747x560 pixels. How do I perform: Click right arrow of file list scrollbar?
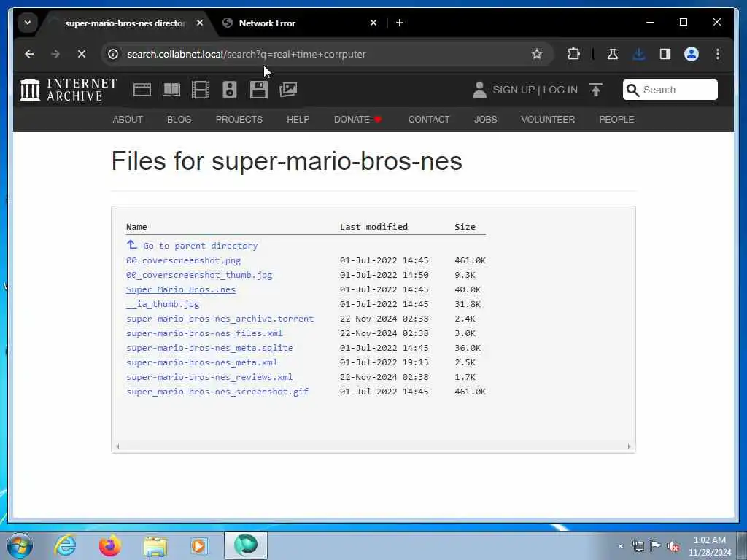(x=630, y=447)
